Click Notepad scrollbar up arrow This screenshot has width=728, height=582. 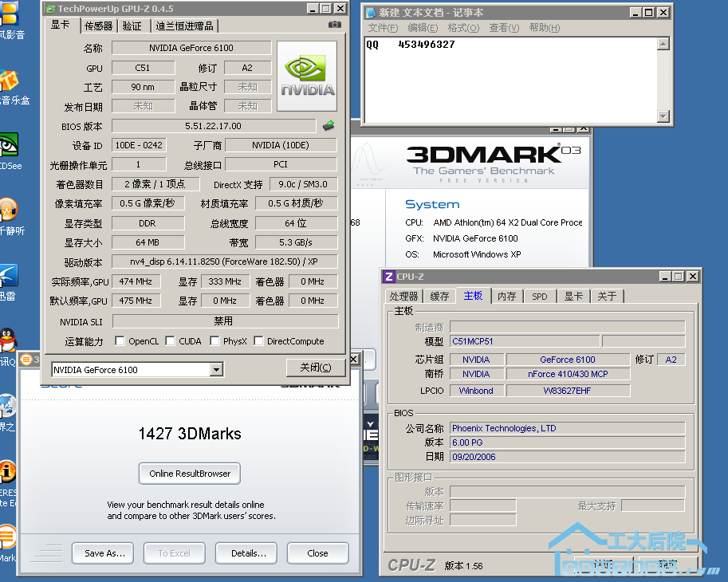coord(663,44)
